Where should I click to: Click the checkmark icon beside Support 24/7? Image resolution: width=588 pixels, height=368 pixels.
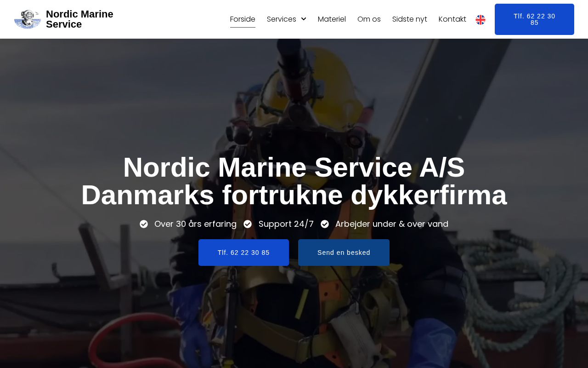248,224
